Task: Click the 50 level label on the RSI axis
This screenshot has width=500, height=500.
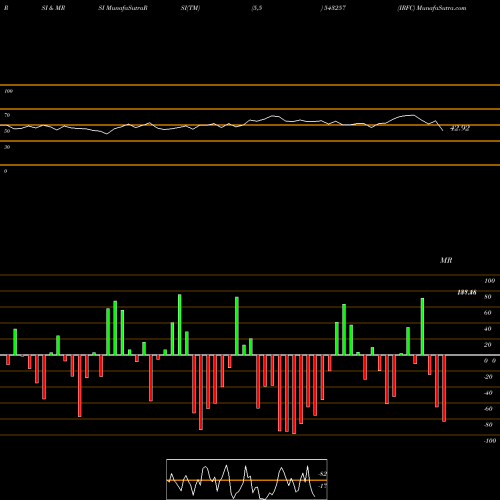Action: 7,131
